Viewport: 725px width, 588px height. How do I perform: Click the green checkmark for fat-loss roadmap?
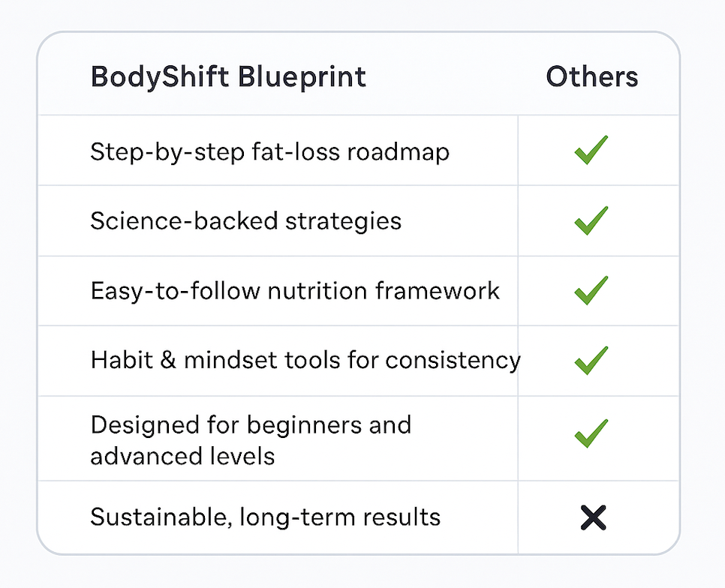click(x=591, y=151)
